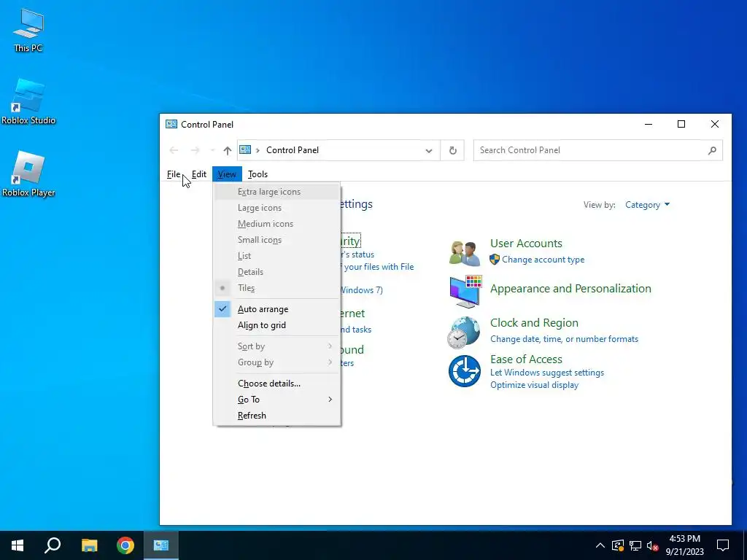747x560 pixels.
Task: Click the shield icon beside Change account type
Action: point(495,260)
